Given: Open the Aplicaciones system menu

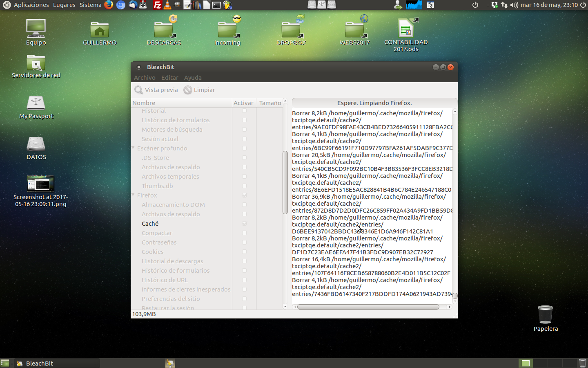Looking at the screenshot, I should point(31,5).
